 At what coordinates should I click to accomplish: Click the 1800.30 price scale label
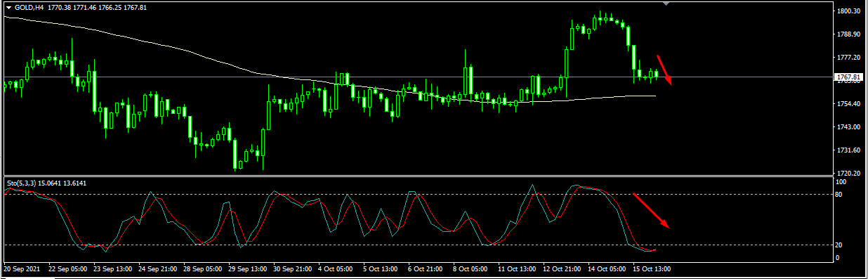click(849, 11)
